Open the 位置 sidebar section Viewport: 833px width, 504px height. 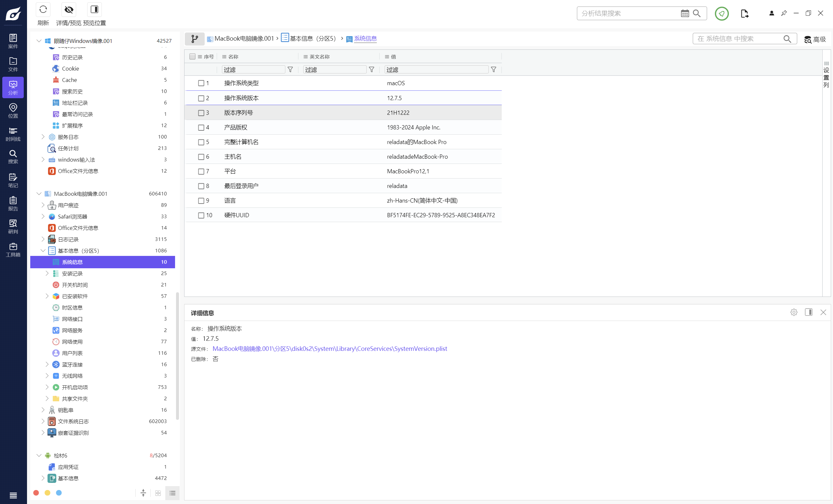13,111
